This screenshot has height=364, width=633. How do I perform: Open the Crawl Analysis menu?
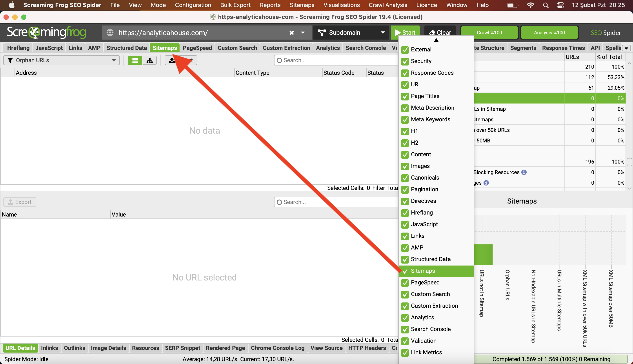(x=388, y=5)
